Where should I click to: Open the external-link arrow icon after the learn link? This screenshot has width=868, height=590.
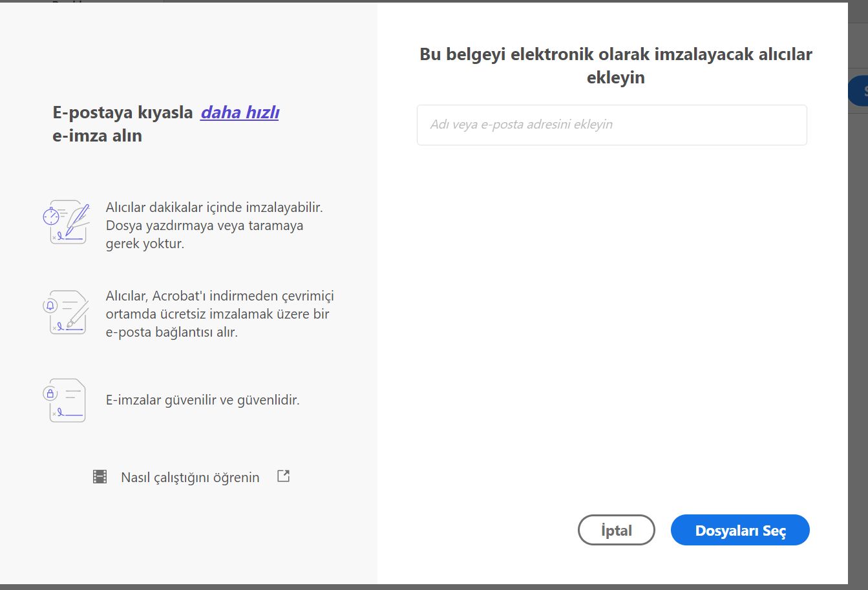click(282, 476)
